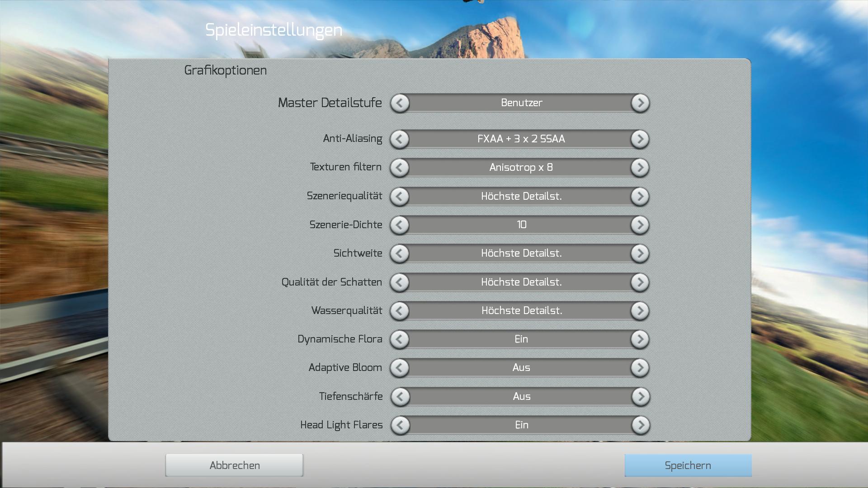The image size is (868, 488).
Task: Increase Szenerie-Dichte value with right arrow
Action: (x=640, y=225)
